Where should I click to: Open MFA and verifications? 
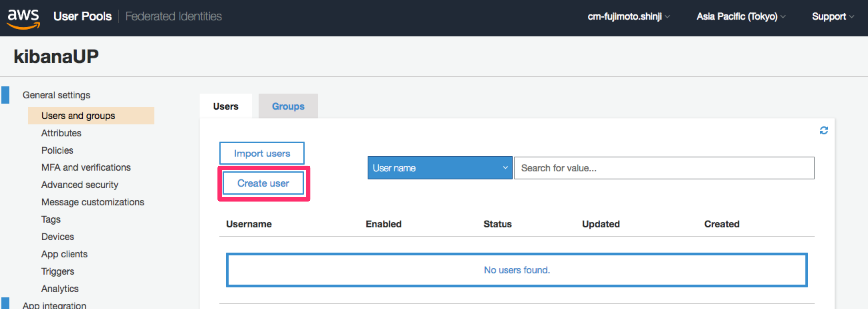(x=86, y=167)
